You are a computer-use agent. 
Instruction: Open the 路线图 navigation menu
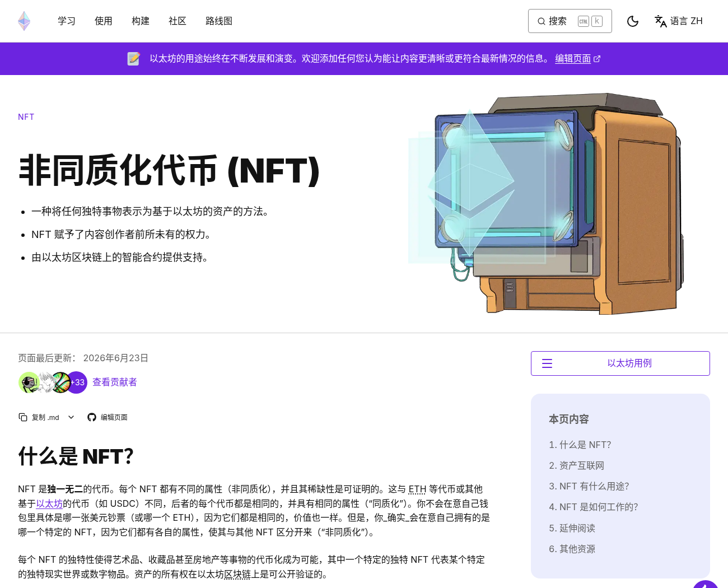tap(219, 21)
